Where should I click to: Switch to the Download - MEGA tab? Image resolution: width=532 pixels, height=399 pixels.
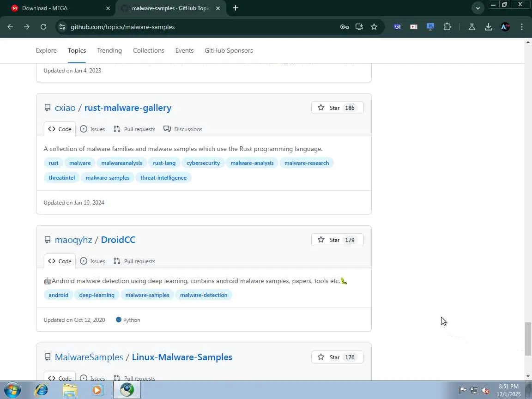point(58,8)
